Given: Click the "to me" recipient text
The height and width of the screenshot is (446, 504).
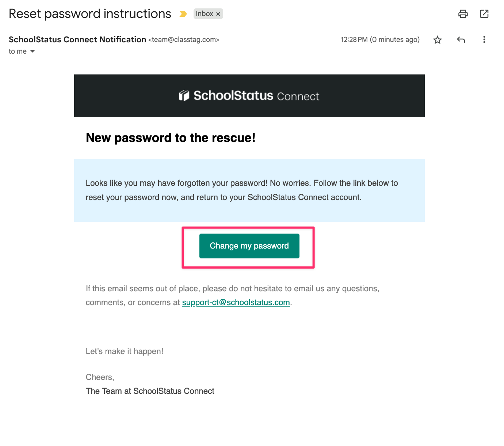Looking at the screenshot, I should tap(18, 51).
